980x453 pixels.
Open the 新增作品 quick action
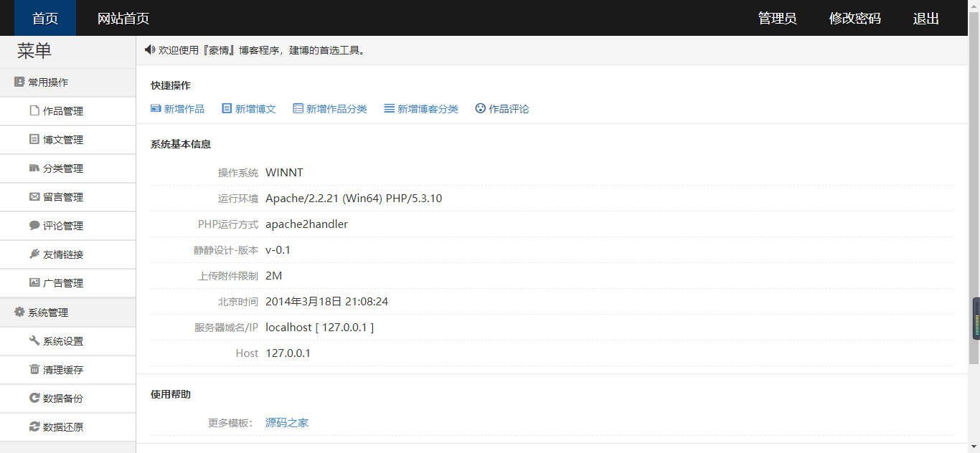click(177, 108)
